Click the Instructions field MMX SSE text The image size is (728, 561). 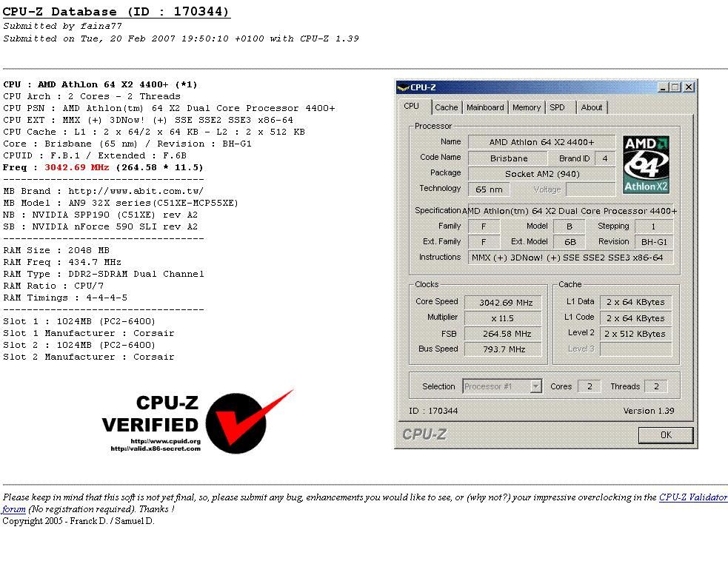pyautogui.click(x=570, y=258)
